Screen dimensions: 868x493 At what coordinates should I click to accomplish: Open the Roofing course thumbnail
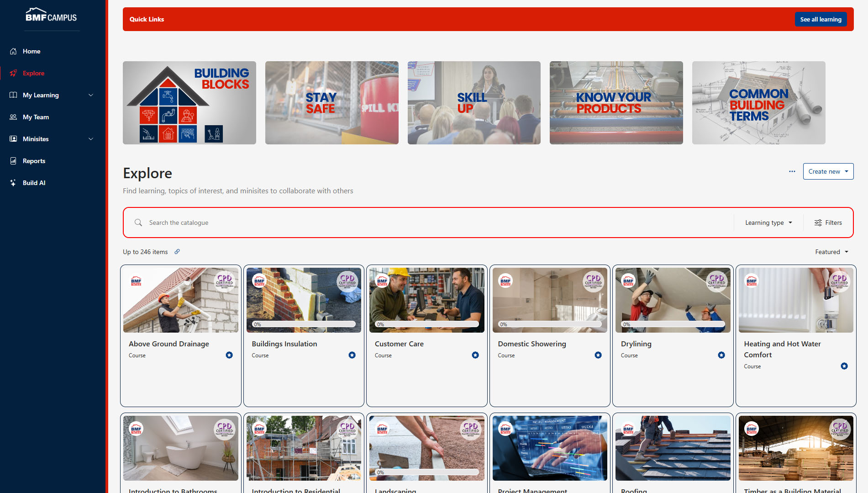pos(673,448)
